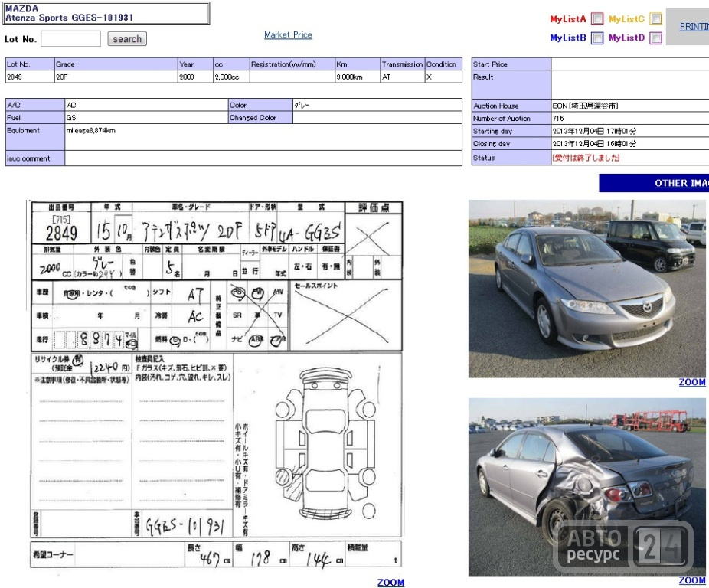Click the Auction House value BCN
The image size is (709, 588).
click(585, 106)
